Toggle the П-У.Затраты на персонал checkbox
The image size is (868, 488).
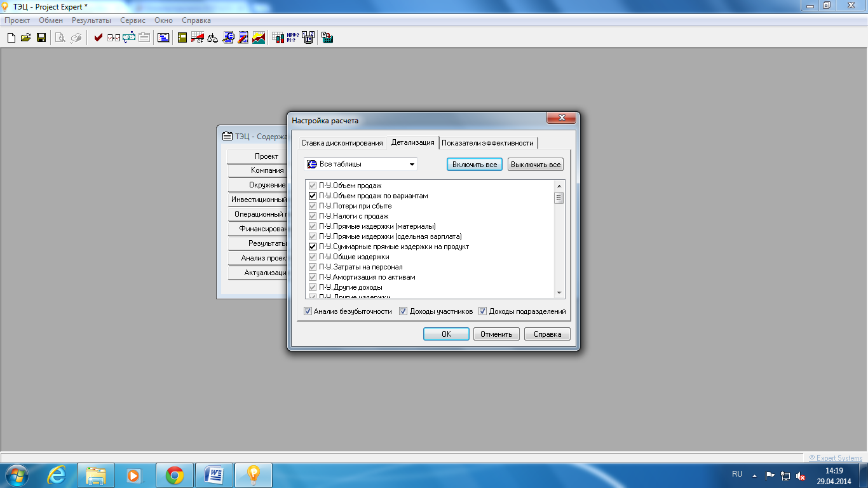313,267
